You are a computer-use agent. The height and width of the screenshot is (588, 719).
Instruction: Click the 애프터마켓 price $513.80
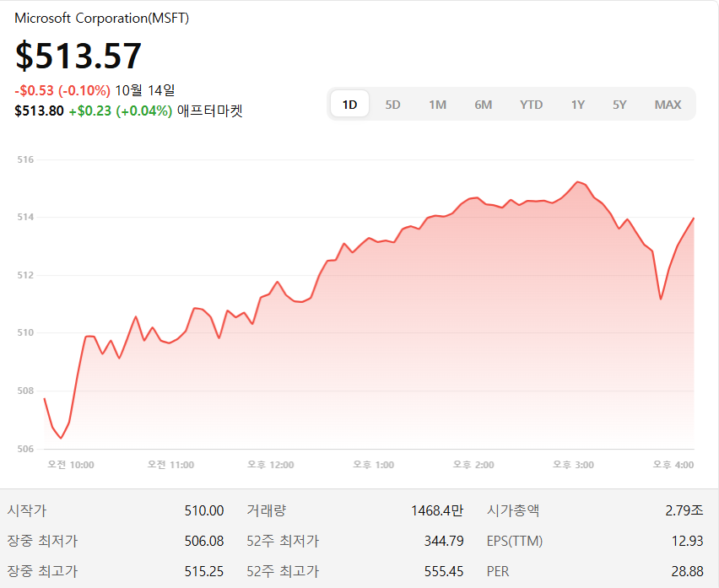(39, 111)
